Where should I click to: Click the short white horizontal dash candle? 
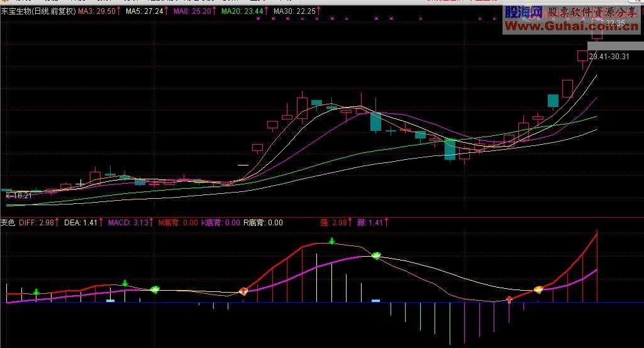[x=243, y=165]
